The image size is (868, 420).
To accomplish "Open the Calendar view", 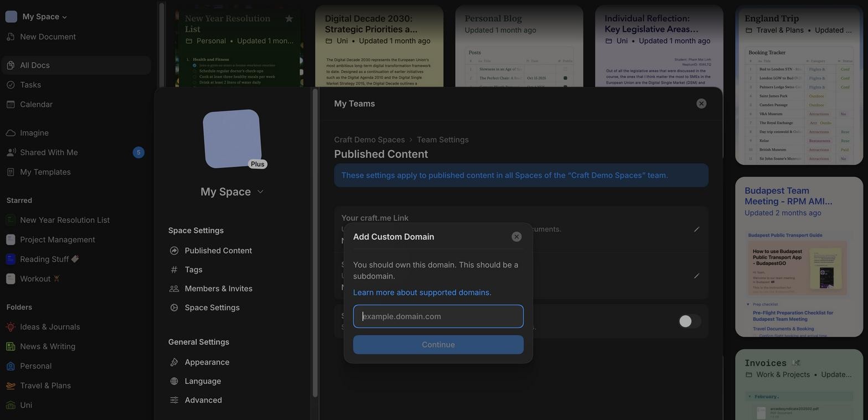I will coord(36,105).
